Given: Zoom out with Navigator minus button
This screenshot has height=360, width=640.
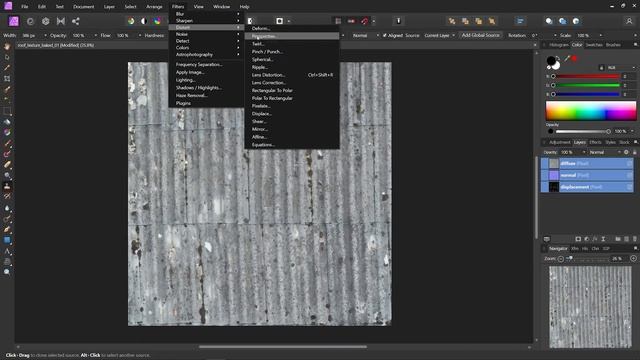Looking at the screenshot, I should coord(561,259).
